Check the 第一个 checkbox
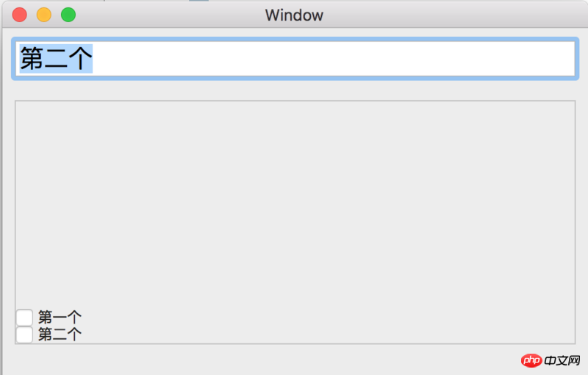 [24, 317]
